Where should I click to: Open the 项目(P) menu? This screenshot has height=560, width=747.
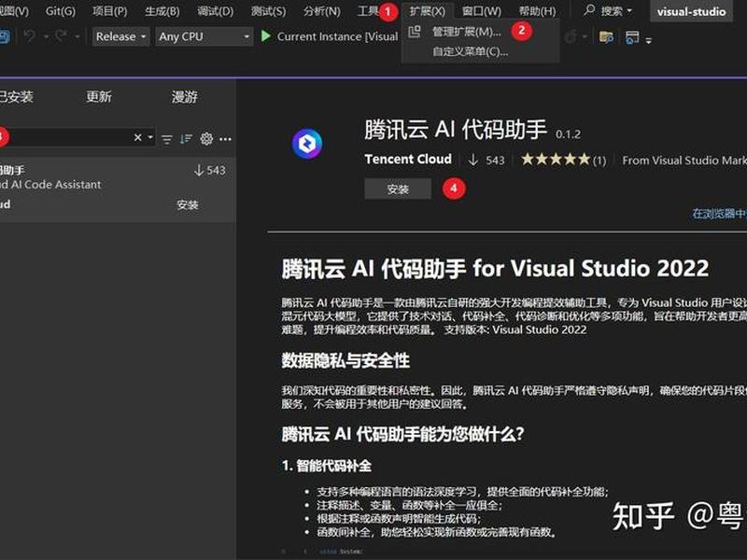coord(109,11)
